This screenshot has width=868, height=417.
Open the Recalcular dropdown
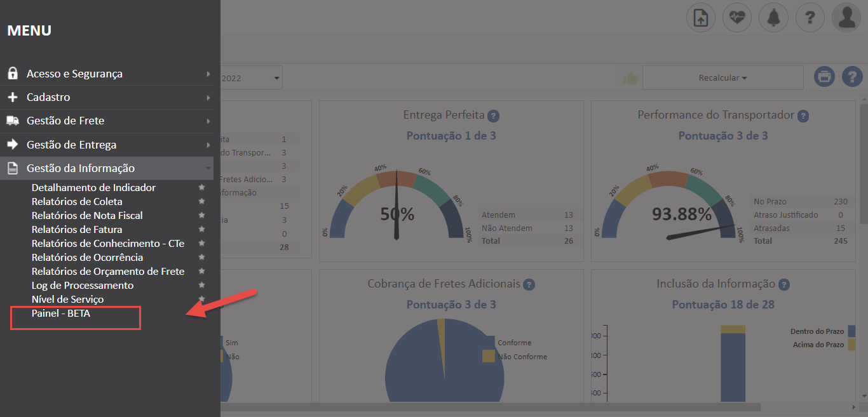[722, 77]
